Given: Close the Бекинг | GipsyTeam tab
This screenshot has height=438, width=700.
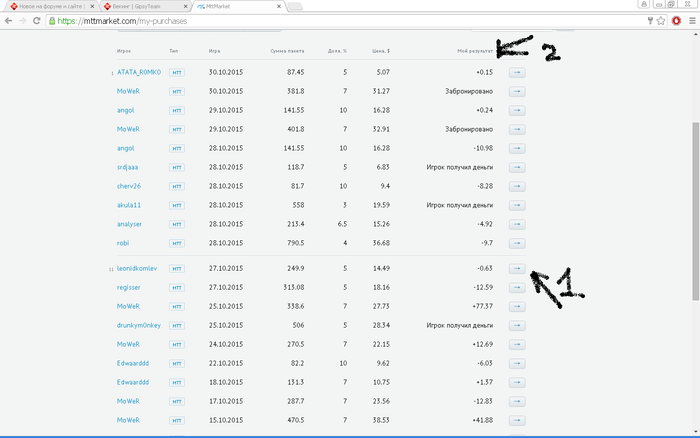Looking at the screenshot, I should [186, 6].
